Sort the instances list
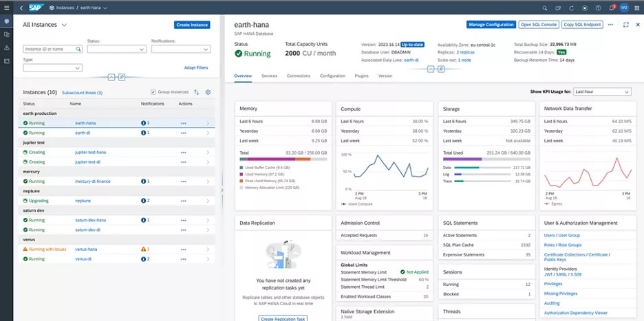This screenshot has width=644, height=321. (196, 92)
